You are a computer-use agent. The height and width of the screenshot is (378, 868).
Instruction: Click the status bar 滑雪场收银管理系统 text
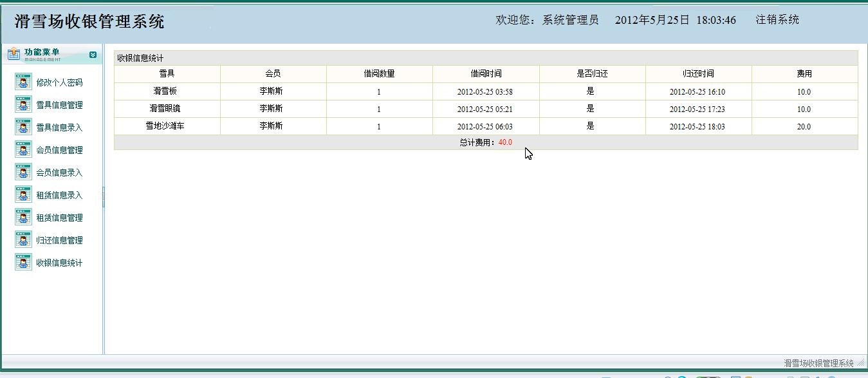tap(818, 363)
